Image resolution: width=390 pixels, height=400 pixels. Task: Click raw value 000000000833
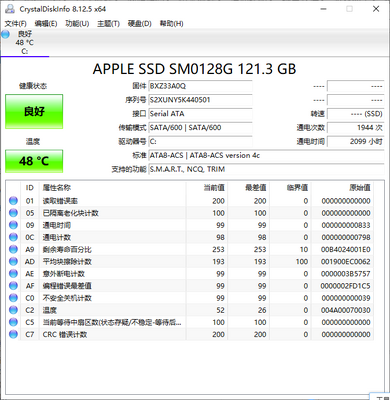click(x=346, y=225)
